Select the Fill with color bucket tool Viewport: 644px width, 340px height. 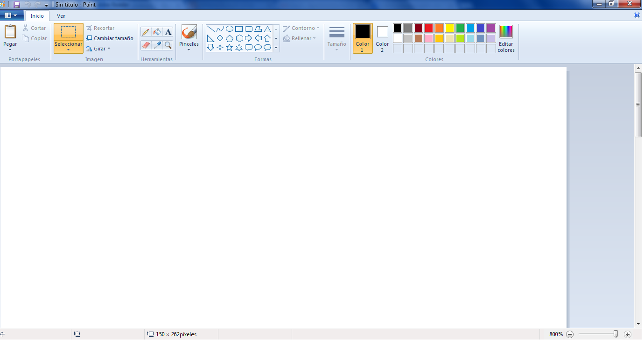click(157, 32)
